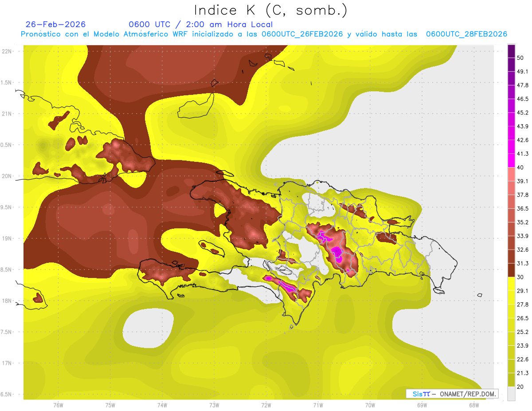This screenshot has height=411, width=532.
Task: Click colorbar value '42.6'
Action: point(523,140)
